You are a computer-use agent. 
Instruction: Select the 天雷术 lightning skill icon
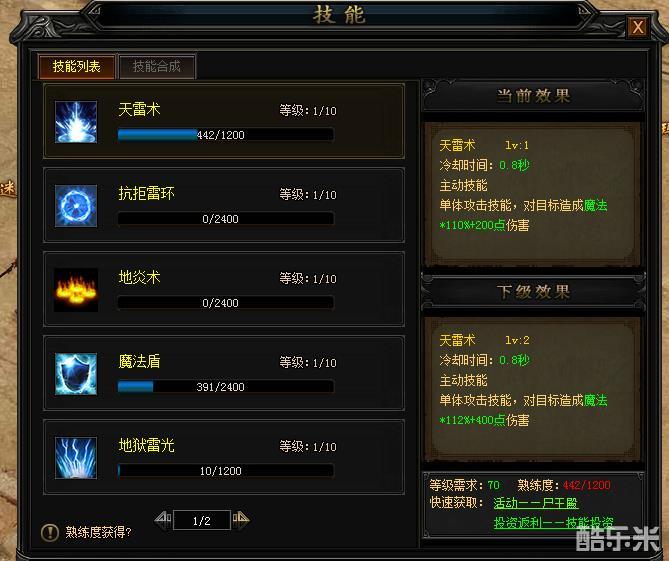click(x=76, y=122)
